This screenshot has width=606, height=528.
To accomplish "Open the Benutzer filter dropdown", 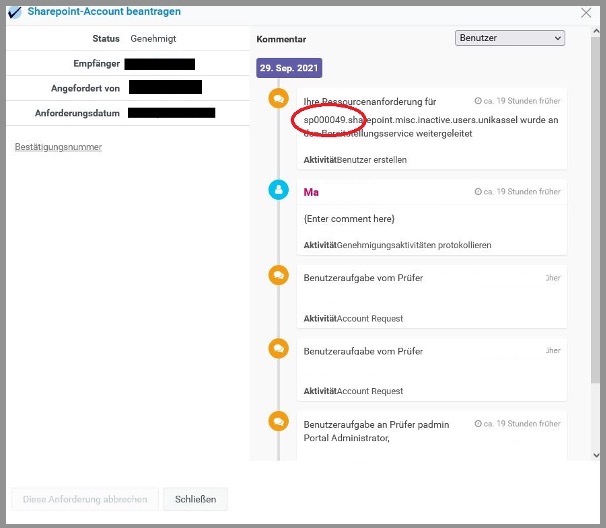I will click(x=510, y=38).
